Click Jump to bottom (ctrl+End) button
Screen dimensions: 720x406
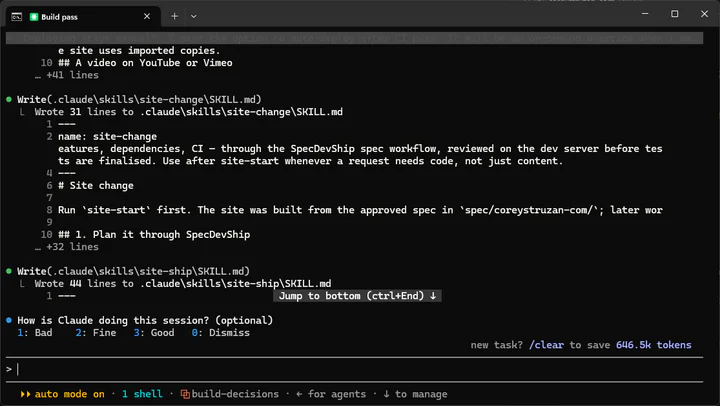(357, 296)
